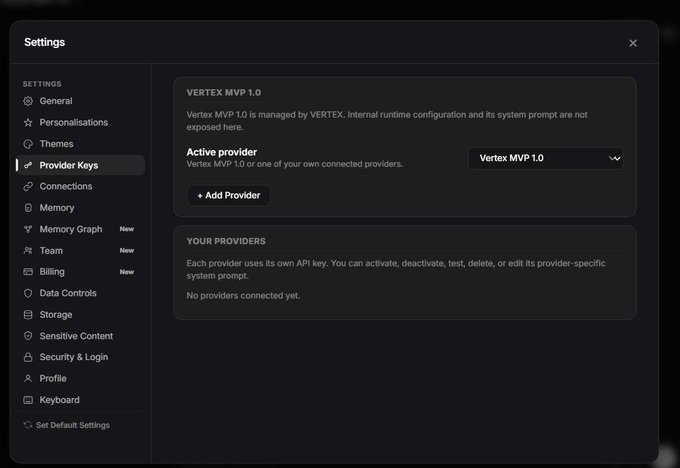
Task: Click the Connections link icon
Action: tap(28, 187)
